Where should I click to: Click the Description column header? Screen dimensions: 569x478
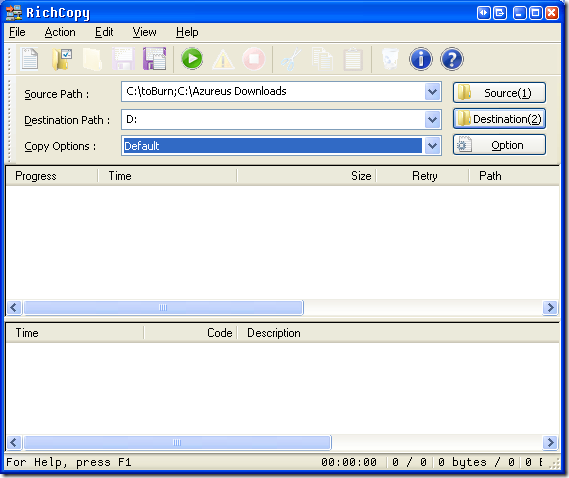398,333
